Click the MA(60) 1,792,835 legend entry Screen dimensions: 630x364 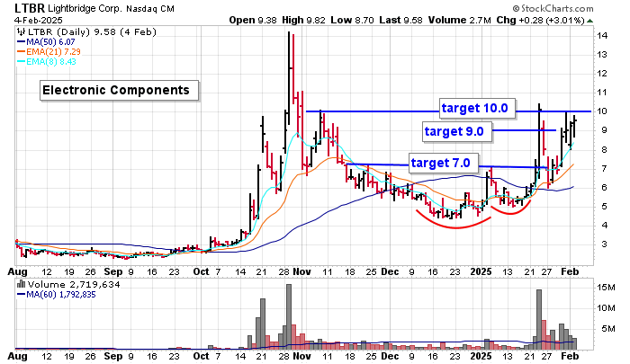point(56,295)
